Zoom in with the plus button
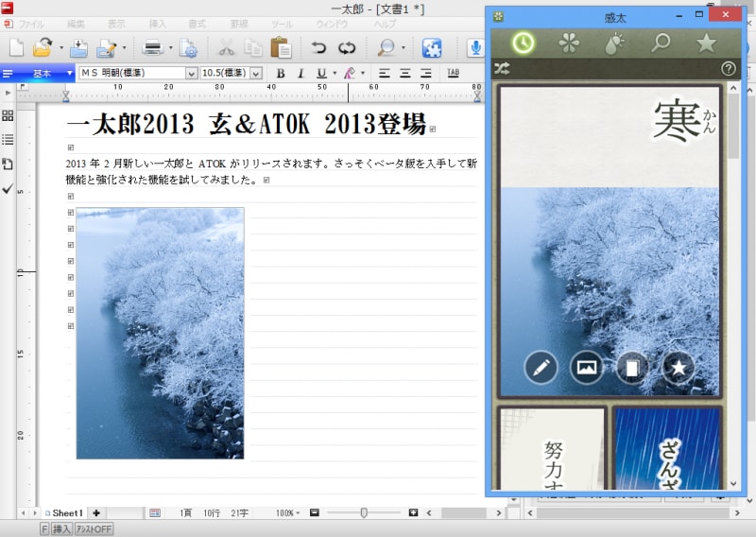The width and height of the screenshot is (756, 537). click(x=413, y=512)
